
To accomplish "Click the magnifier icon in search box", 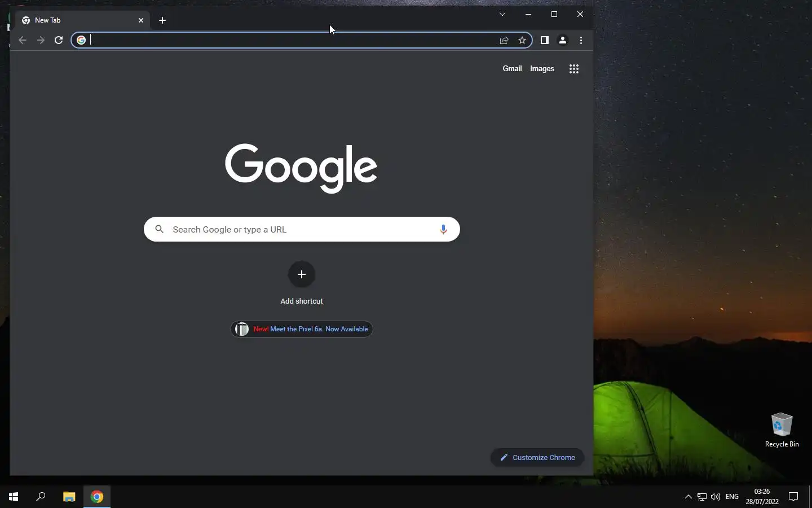I will tap(160, 229).
